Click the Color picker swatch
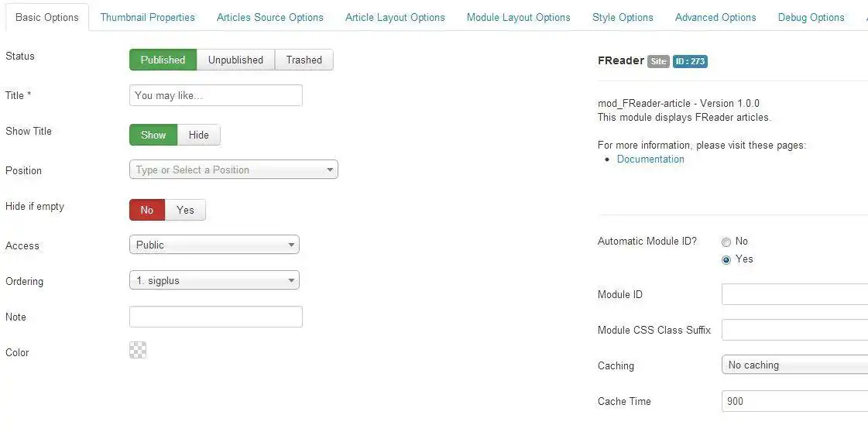This screenshot has height=432, width=868. click(x=138, y=351)
